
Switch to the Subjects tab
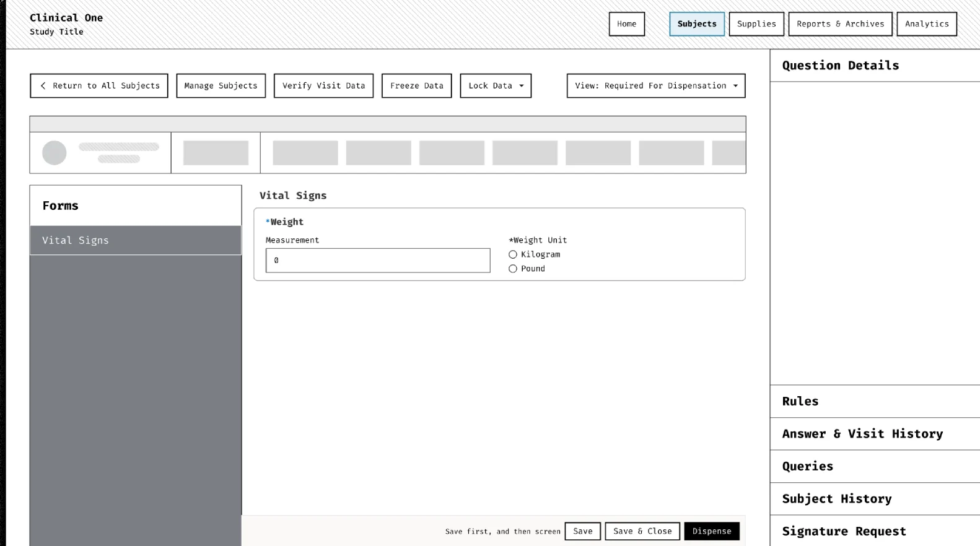(697, 24)
